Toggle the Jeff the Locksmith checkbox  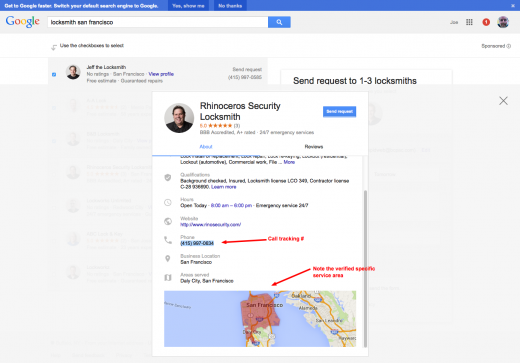click(x=54, y=74)
